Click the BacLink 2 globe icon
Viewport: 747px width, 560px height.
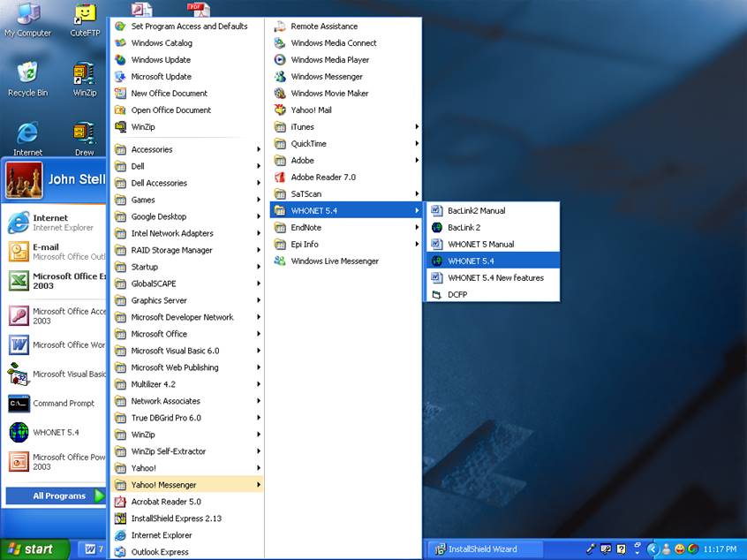pyautogui.click(x=437, y=227)
